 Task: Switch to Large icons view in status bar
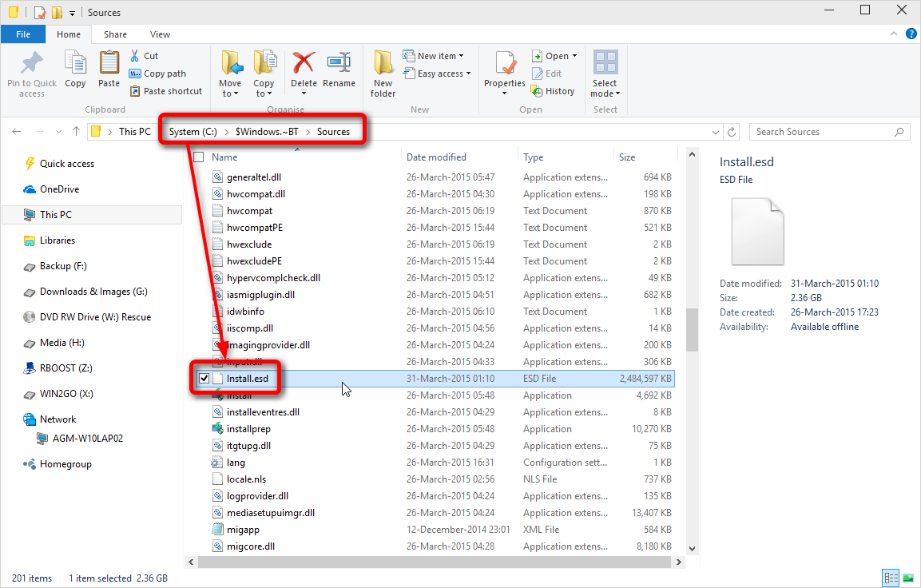908,578
